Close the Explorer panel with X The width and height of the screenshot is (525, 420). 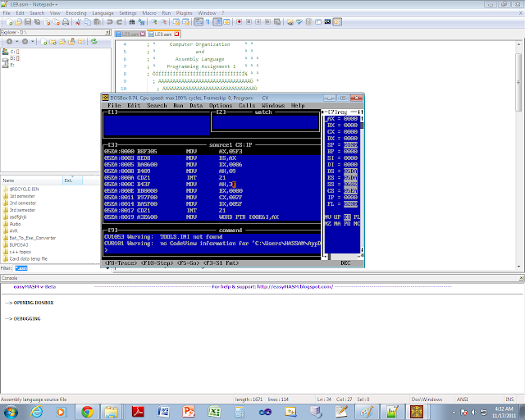[107, 33]
